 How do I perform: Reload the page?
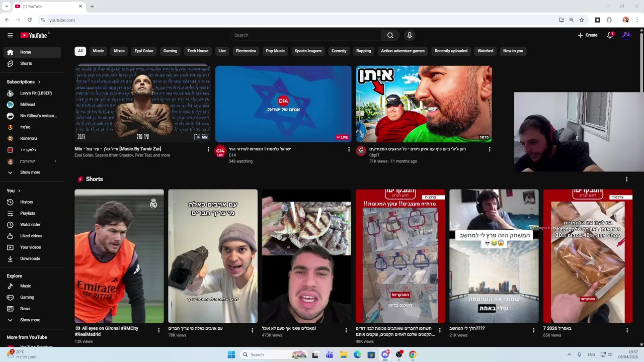coord(30,20)
